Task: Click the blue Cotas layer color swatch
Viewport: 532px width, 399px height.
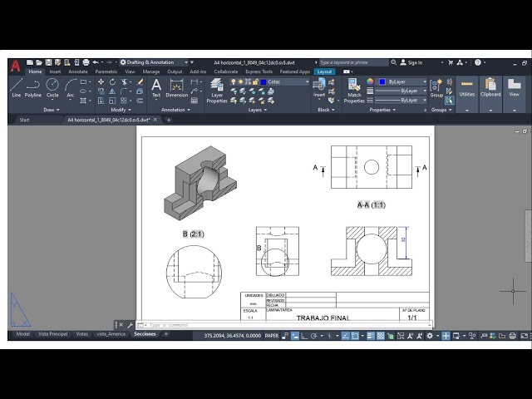Action: click(x=264, y=81)
